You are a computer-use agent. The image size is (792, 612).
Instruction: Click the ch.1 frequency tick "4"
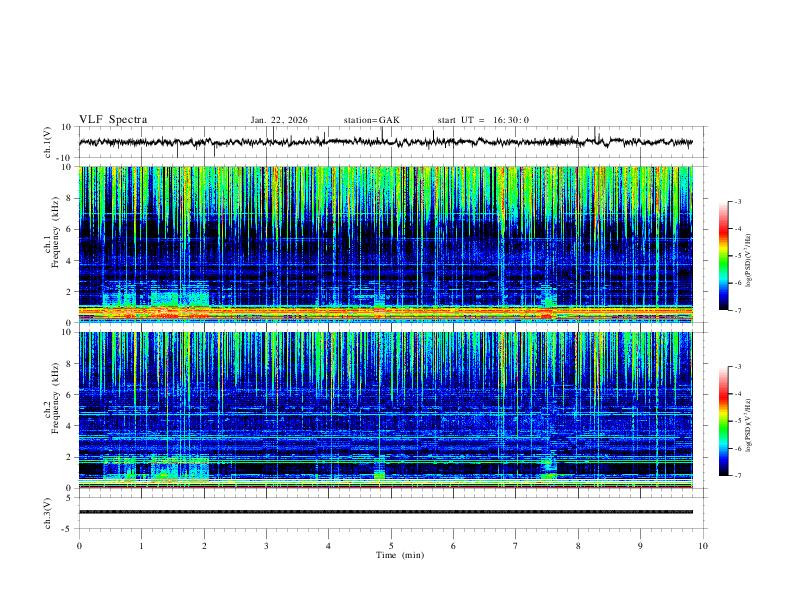[x=70, y=261]
